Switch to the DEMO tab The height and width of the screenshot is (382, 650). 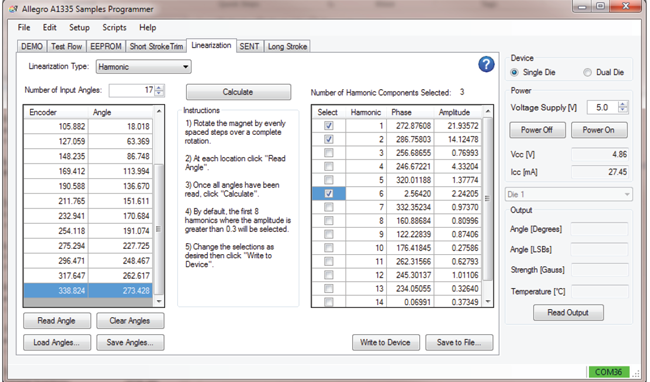32,46
